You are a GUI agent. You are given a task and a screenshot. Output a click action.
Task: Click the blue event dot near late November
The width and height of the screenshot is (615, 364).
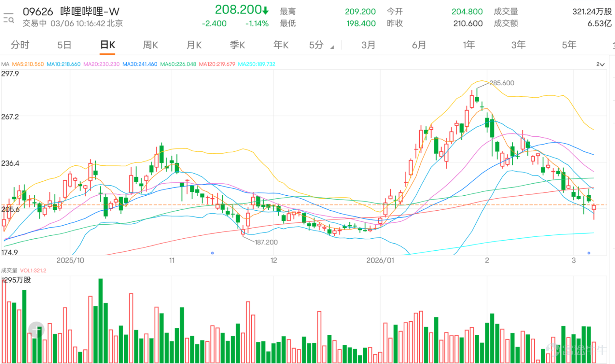(212, 253)
